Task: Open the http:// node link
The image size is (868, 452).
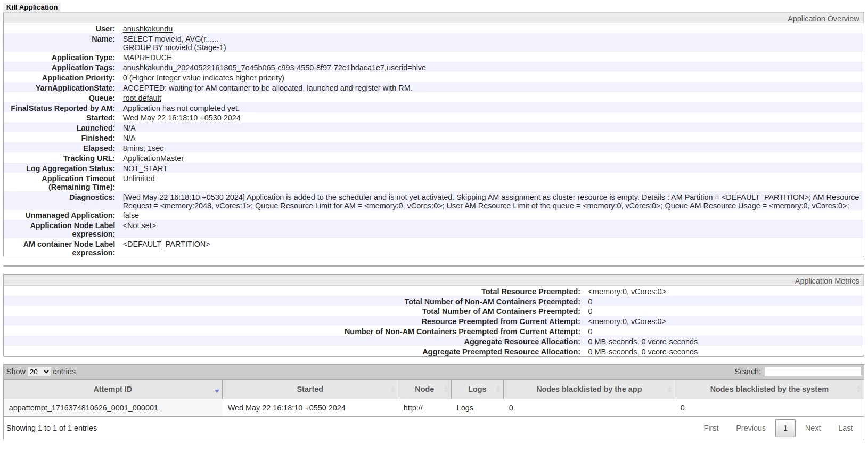Action: tap(413, 408)
